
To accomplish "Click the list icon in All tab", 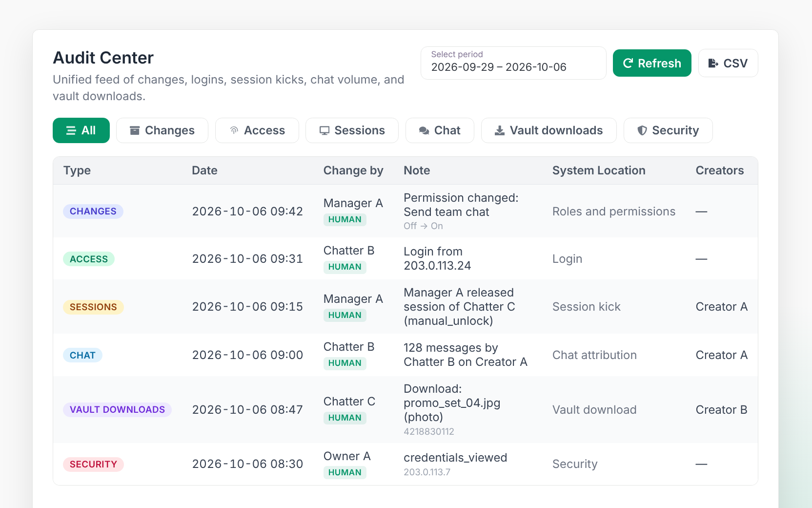I will (71, 130).
